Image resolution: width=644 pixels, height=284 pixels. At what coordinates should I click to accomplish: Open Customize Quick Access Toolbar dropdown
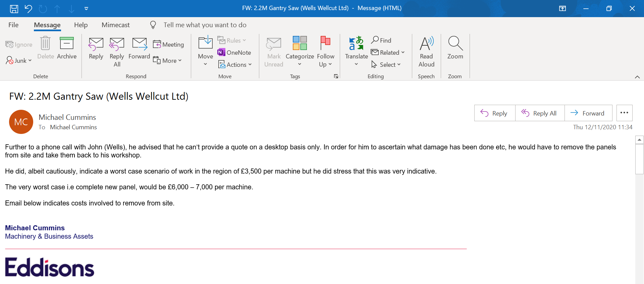click(86, 9)
